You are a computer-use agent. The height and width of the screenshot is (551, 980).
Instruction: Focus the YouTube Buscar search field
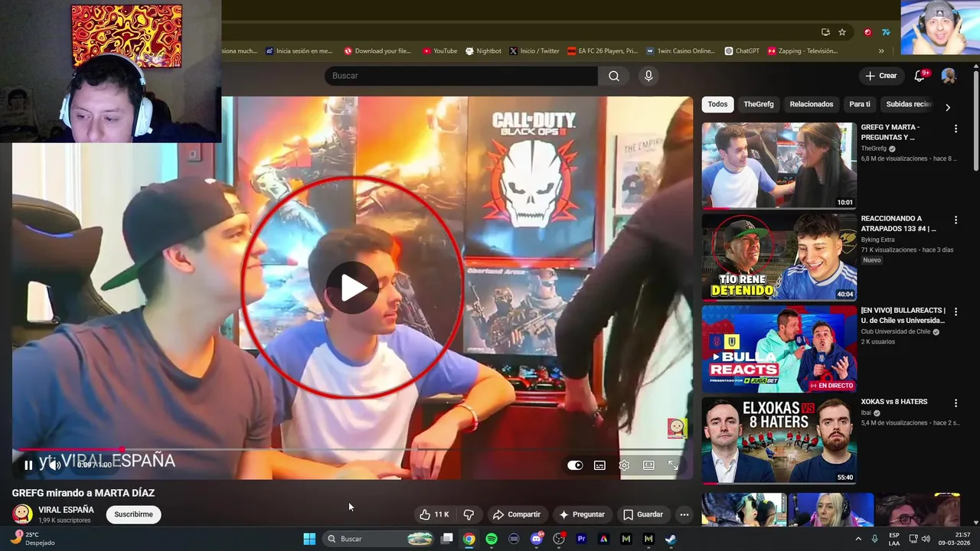pyautogui.click(x=461, y=76)
